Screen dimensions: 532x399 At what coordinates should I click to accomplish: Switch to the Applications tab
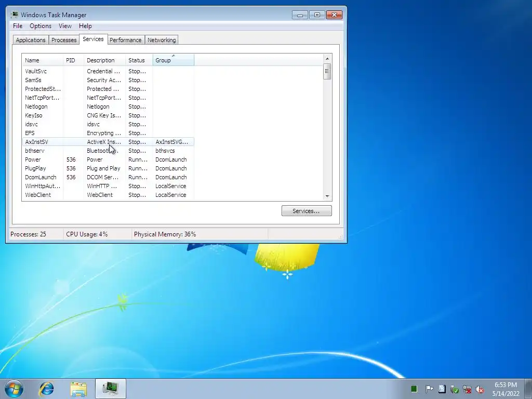coord(31,40)
